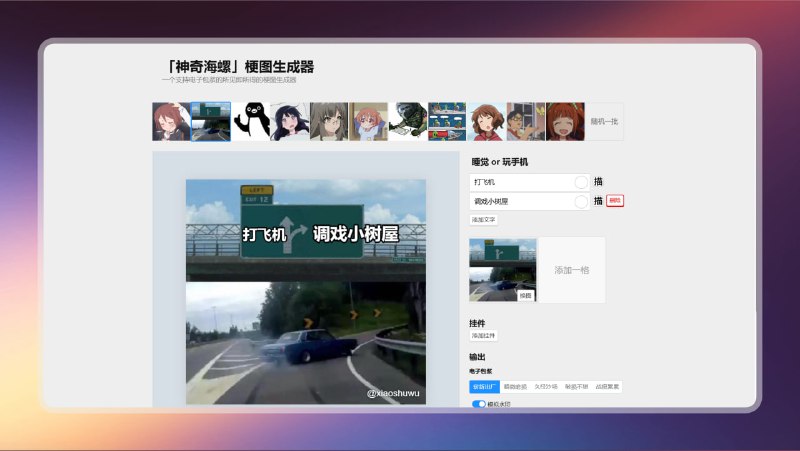This screenshot has height=451, width=800.
Task: Select the smiling girl in red jacket template
Action: (x=486, y=121)
